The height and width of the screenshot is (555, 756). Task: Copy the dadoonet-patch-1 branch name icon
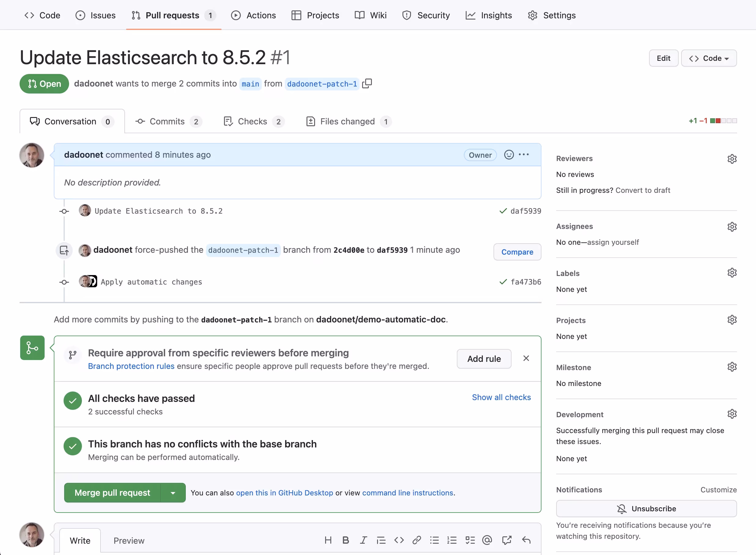(x=367, y=83)
